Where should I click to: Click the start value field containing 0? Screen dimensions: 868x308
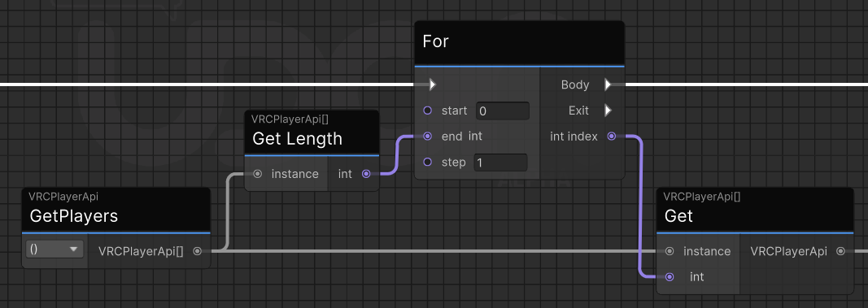[503, 111]
